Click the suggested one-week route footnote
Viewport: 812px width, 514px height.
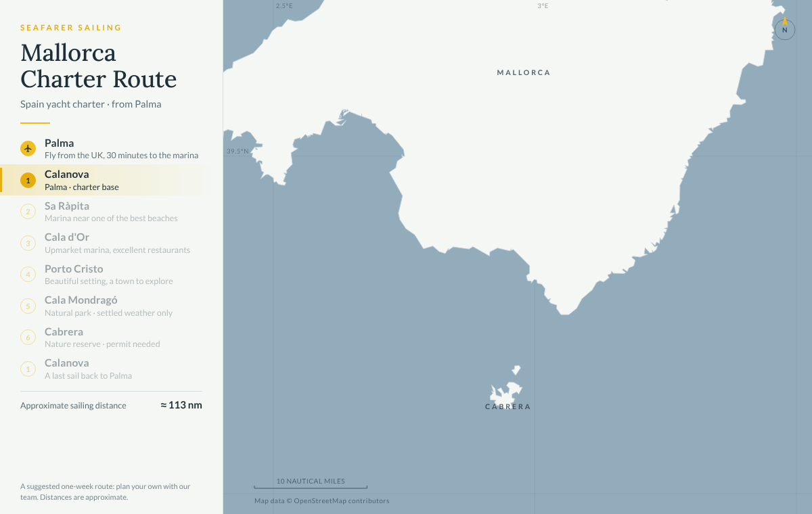tap(106, 492)
